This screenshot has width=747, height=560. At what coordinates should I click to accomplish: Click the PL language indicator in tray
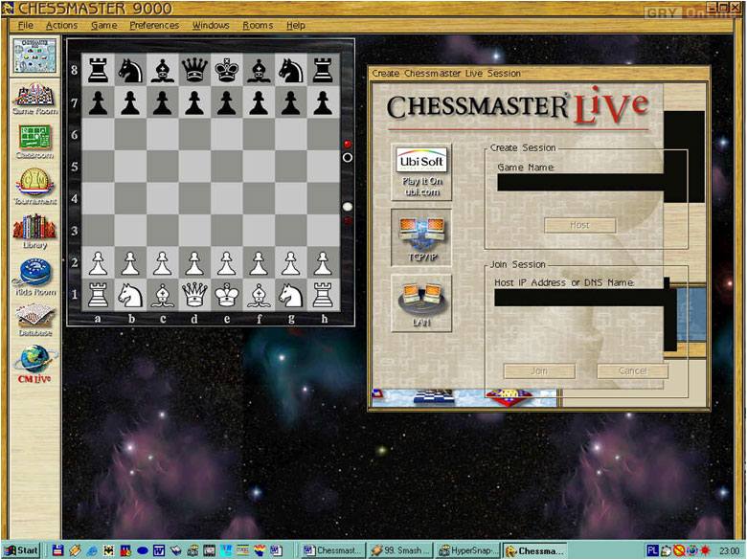coord(652,550)
